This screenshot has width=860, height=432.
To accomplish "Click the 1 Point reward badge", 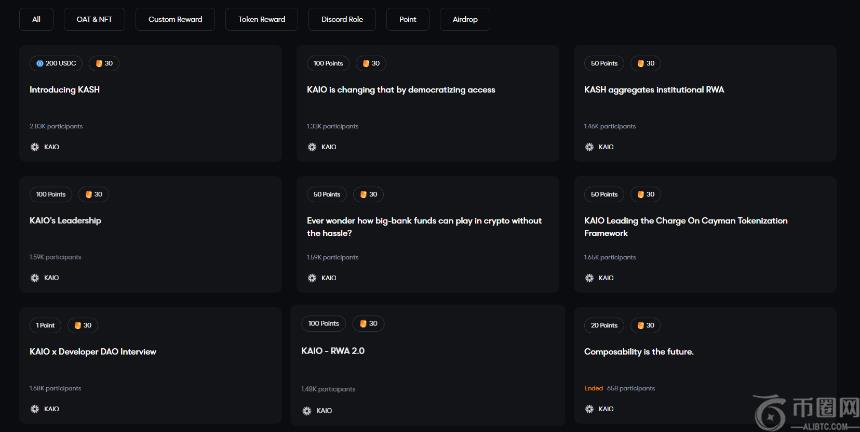I will (x=46, y=326).
